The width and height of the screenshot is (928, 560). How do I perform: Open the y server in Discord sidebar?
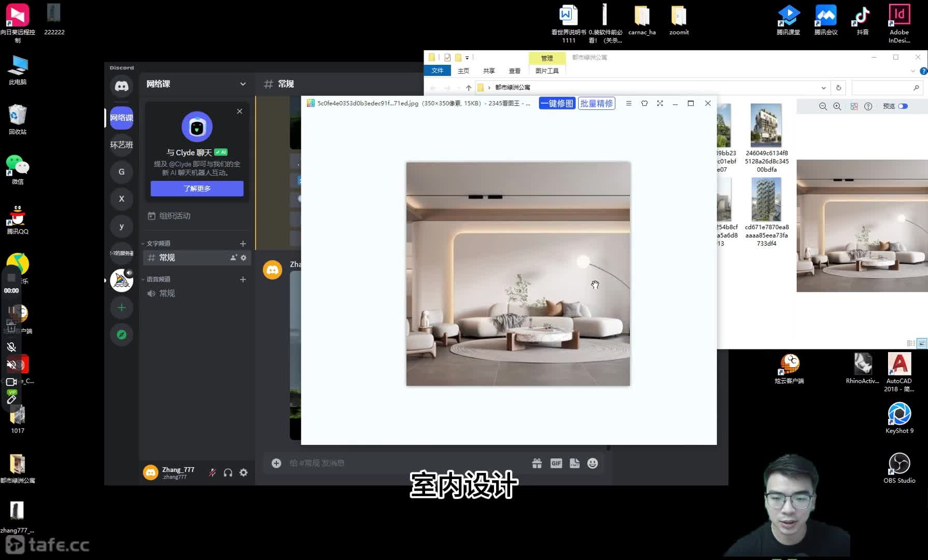tap(121, 226)
